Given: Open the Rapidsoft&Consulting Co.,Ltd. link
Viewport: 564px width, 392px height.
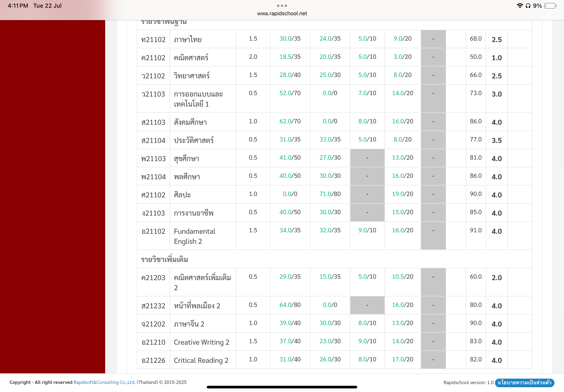Looking at the screenshot, I should coord(104,382).
